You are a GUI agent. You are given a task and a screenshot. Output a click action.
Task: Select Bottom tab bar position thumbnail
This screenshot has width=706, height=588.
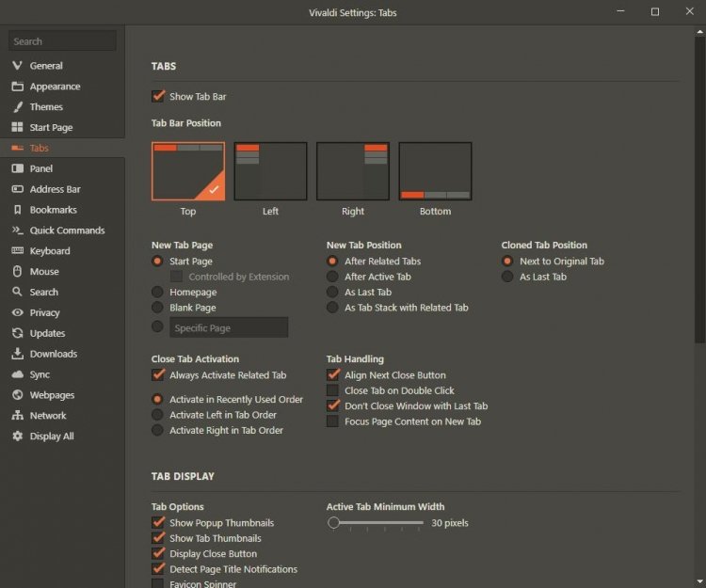click(435, 171)
